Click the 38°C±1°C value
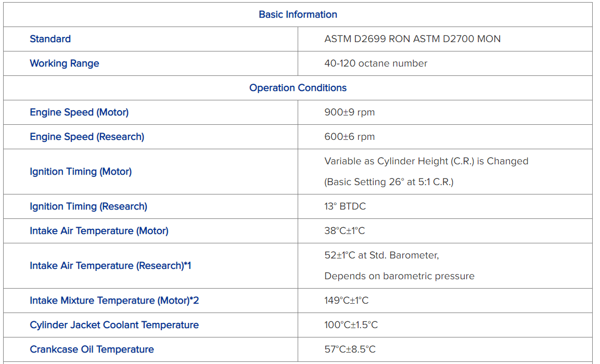600x364 pixels. [344, 231]
